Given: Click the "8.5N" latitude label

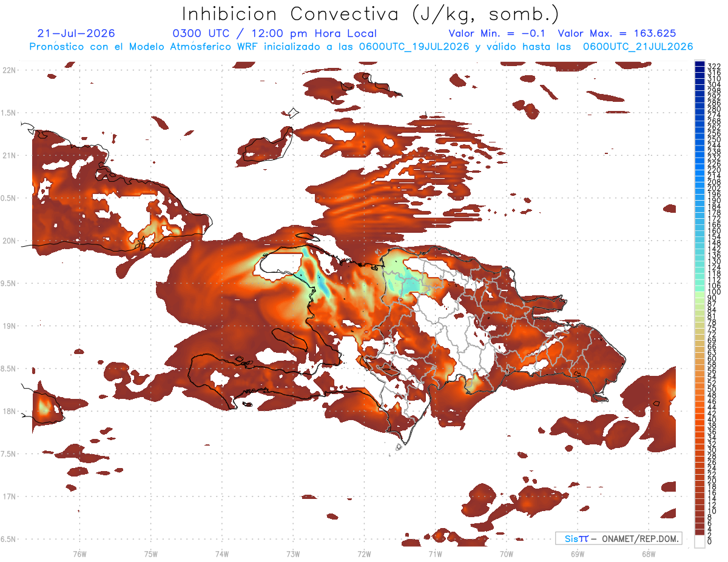Looking at the screenshot, I should click(x=9, y=369).
